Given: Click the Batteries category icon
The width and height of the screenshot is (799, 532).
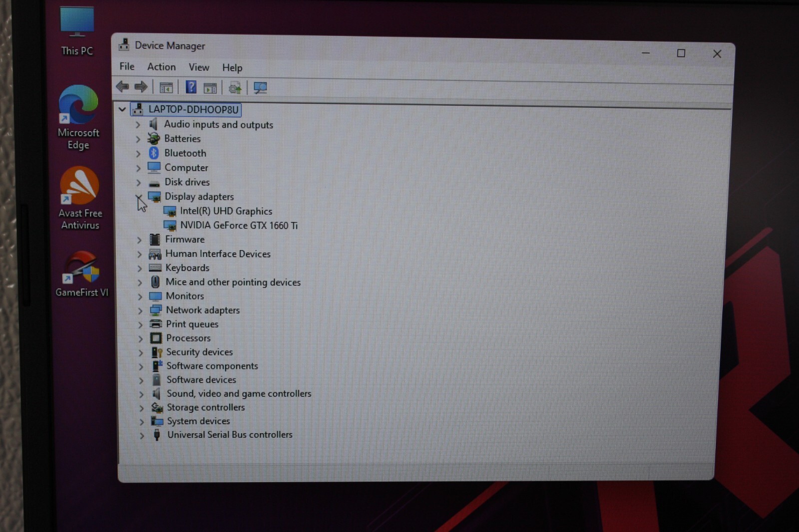Looking at the screenshot, I should [154, 139].
